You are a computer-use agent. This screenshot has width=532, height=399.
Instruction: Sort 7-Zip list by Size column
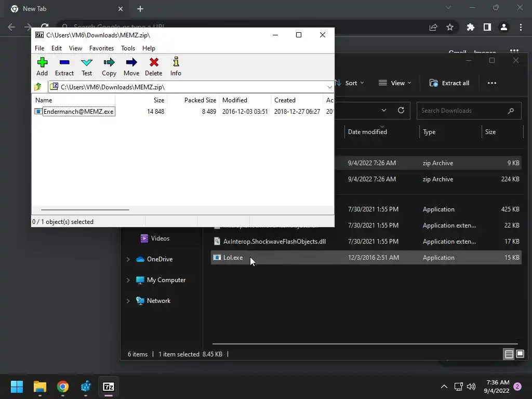[141, 100]
